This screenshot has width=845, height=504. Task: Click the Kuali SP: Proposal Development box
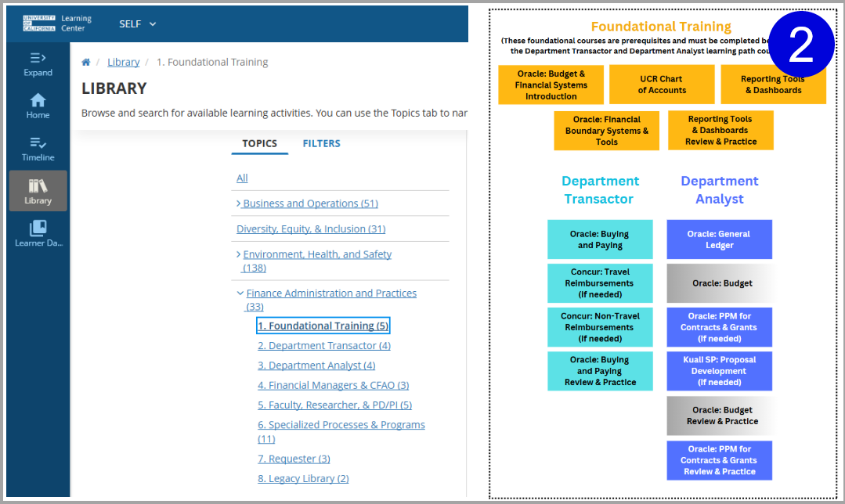point(720,371)
